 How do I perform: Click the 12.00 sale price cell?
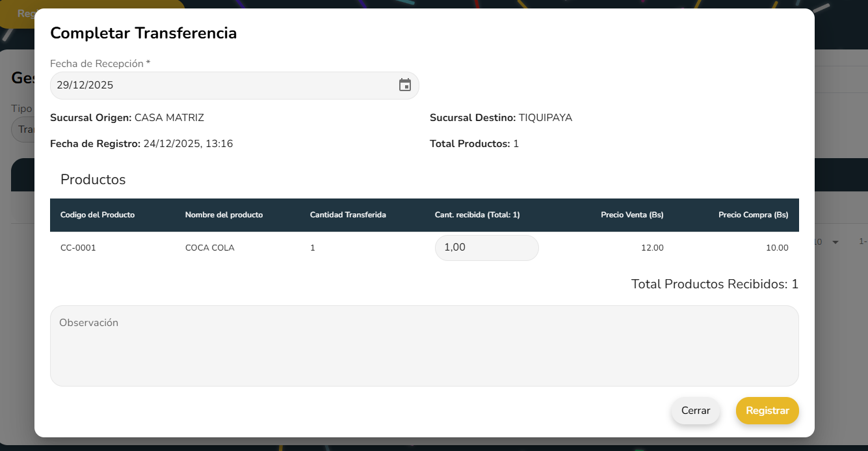coord(652,248)
